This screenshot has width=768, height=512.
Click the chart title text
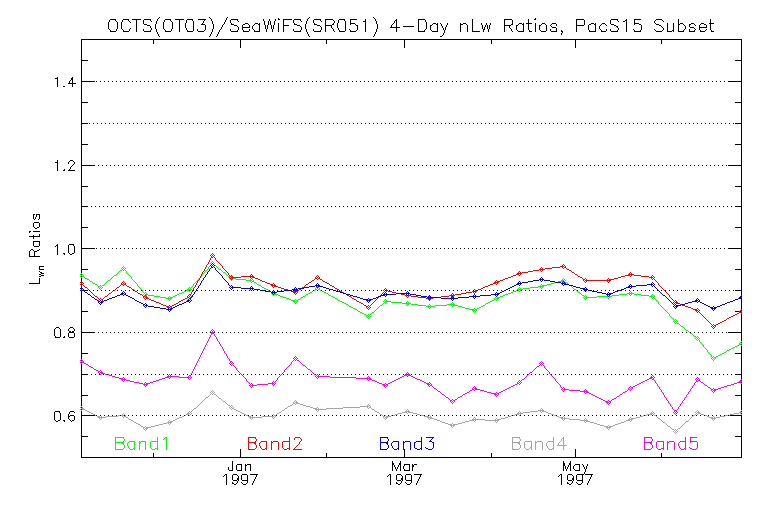(x=410, y=25)
